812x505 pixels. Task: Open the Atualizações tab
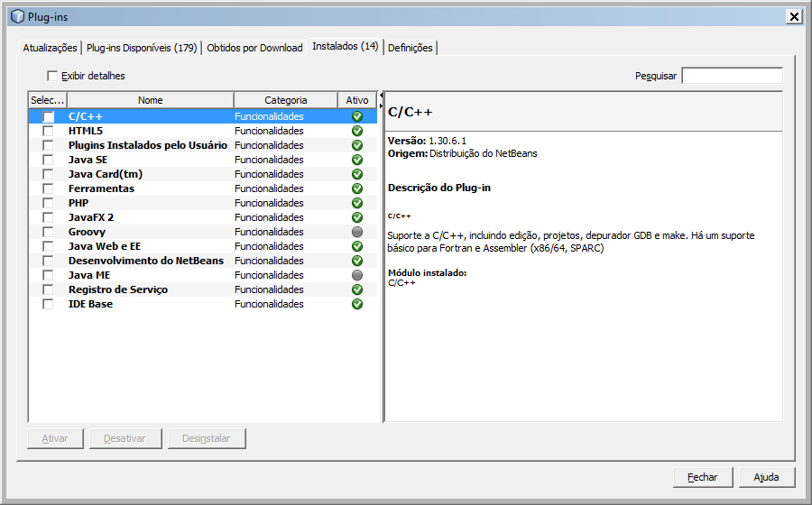coord(50,48)
